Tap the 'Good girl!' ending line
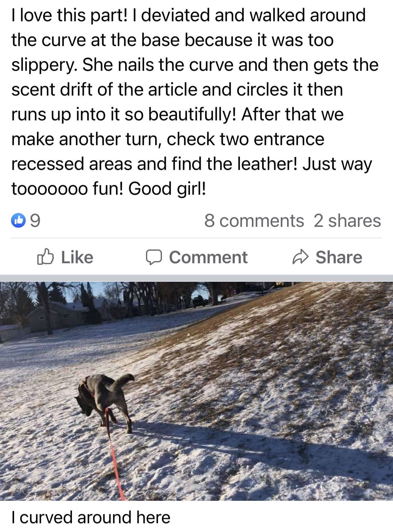This screenshot has height=532, width=393. [x=167, y=188]
